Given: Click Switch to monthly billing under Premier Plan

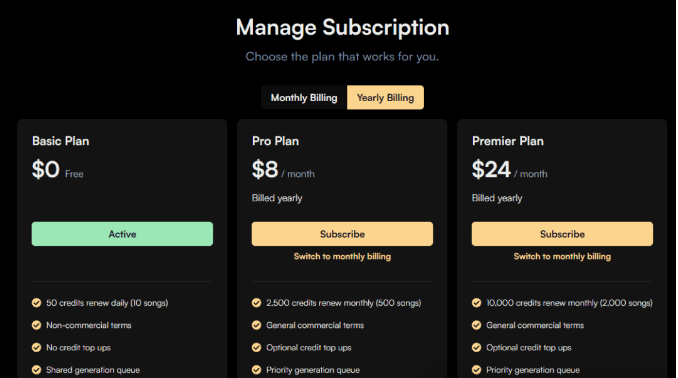Looking at the screenshot, I should tap(562, 256).
